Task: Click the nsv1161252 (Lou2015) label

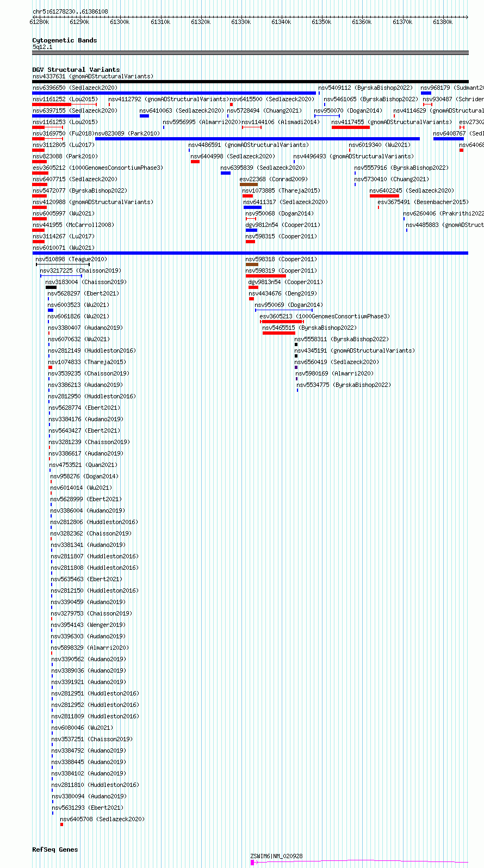Action: 65,99
